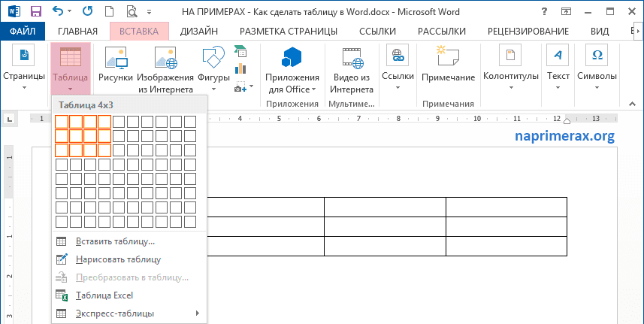Open the Экспресс-таблицы submenu
644x324 pixels.
129,313
